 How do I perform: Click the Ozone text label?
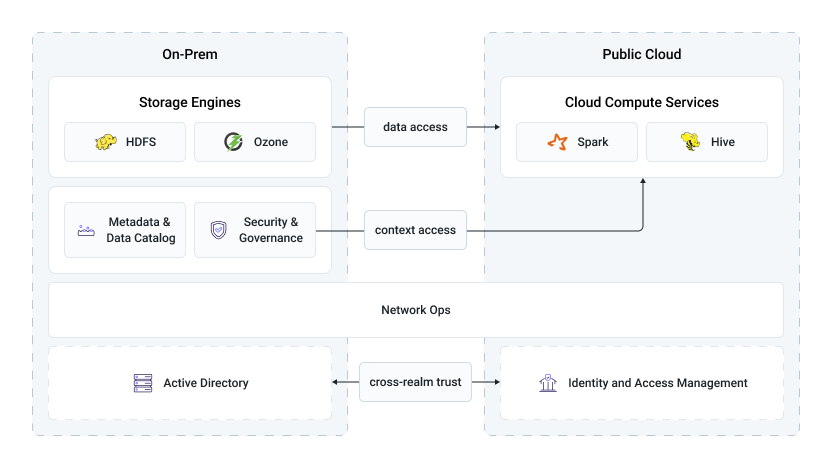tap(270, 142)
